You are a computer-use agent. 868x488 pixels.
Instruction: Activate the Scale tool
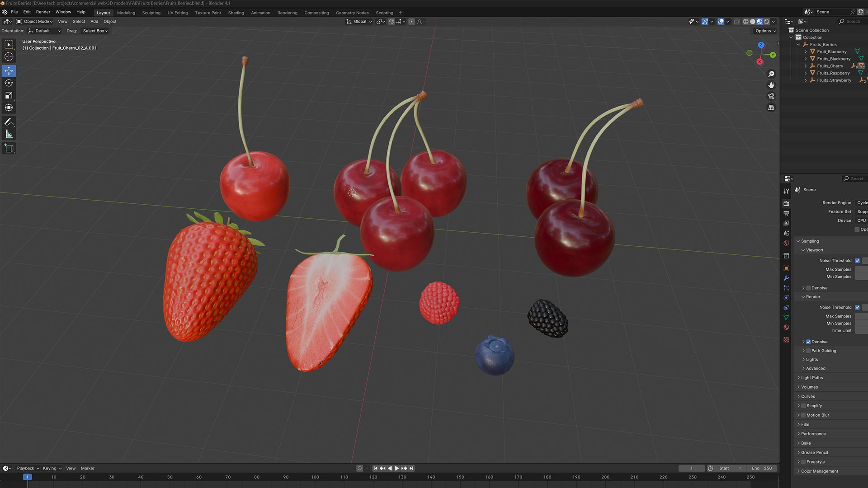9,95
